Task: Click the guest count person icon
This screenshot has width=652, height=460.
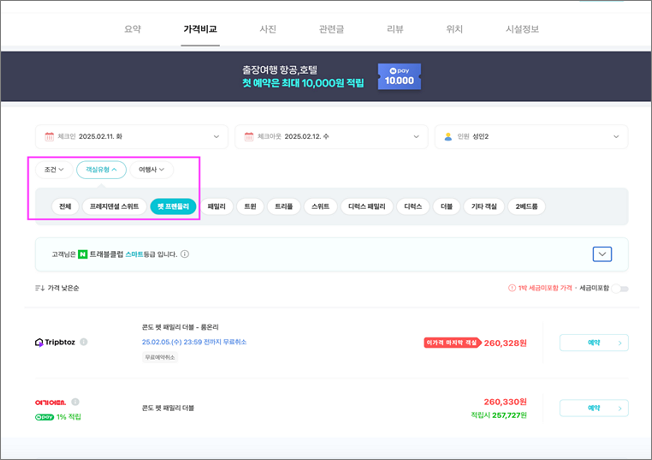Action: pos(448,136)
